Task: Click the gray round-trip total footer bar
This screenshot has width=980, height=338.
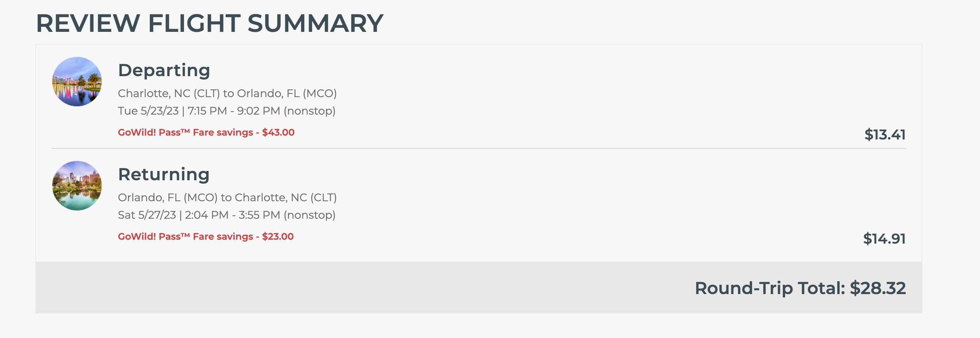Action: [x=479, y=287]
